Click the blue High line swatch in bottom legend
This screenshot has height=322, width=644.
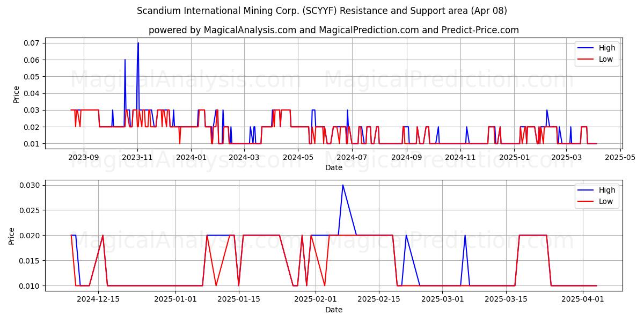click(586, 191)
